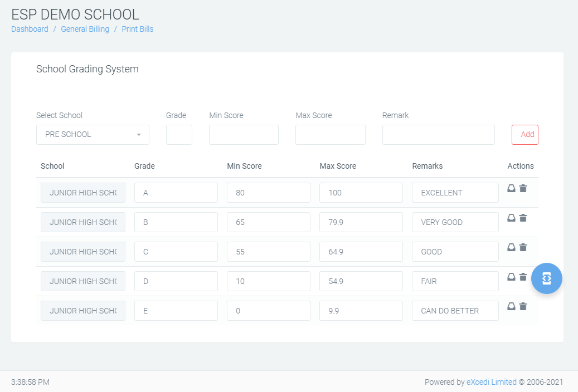The height and width of the screenshot is (392, 578).
Task: Click the Max Score input box
Action: (x=330, y=134)
